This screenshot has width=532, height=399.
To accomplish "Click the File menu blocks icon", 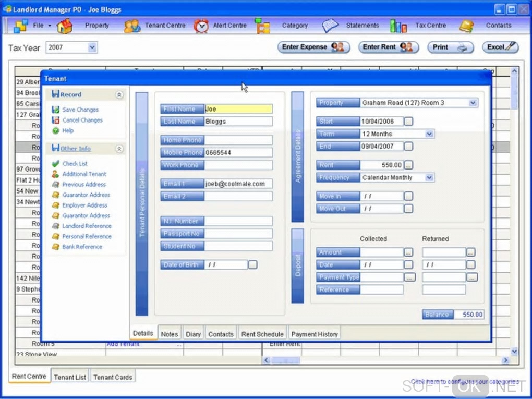I will tap(21, 26).
